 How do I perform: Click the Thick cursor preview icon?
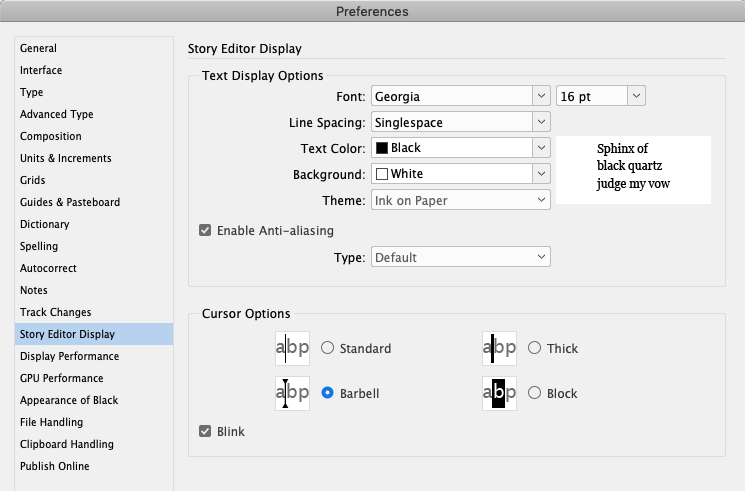(499, 348)
